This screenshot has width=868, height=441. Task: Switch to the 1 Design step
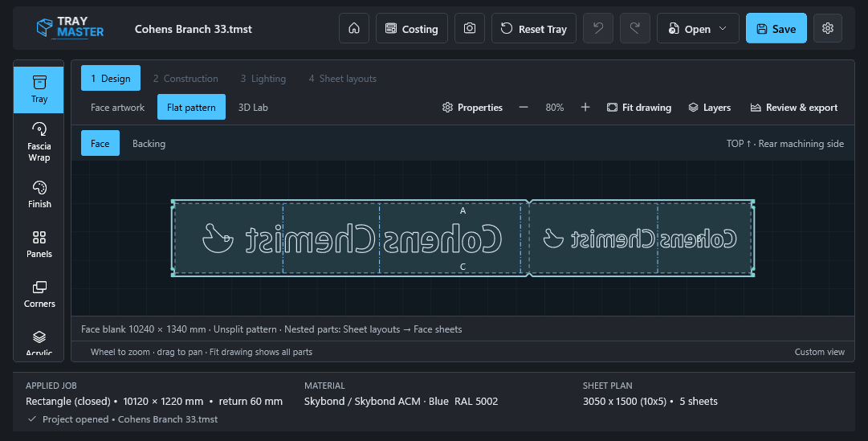coord(111,78)
